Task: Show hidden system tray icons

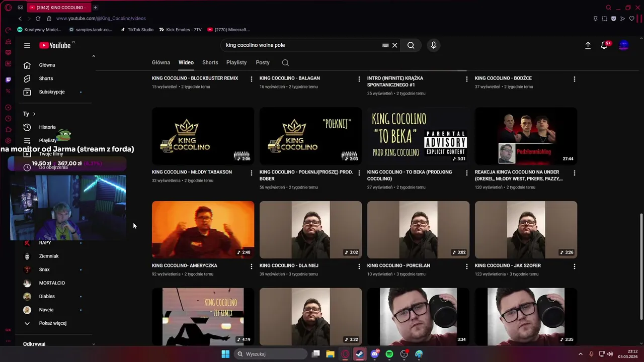Action: click(x=580, y=354)
